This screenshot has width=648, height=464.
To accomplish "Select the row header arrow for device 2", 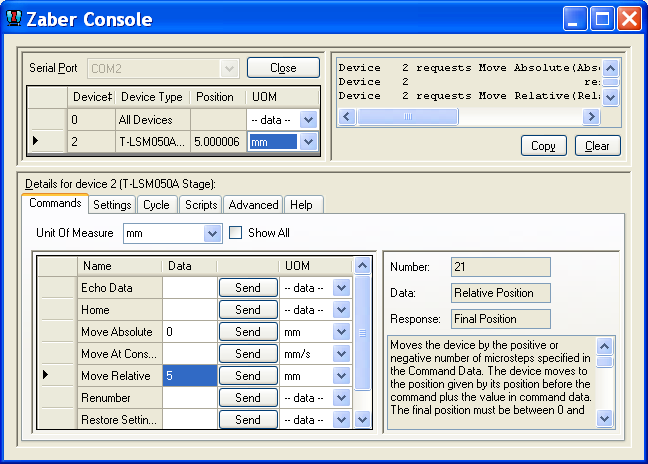I will click(36, 141).
